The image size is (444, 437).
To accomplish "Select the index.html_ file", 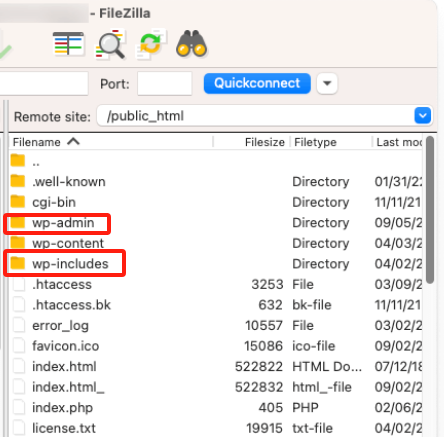I will [216, 387].
